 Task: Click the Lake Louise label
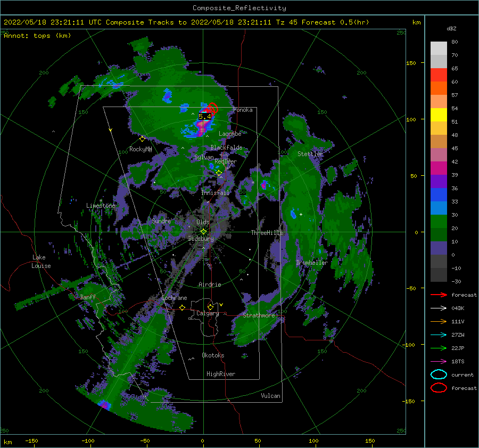click(41, 262)
